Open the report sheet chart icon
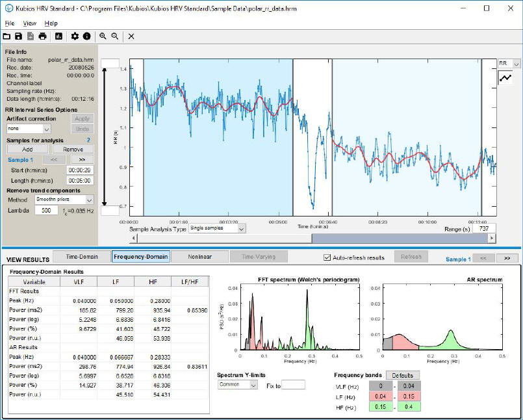 [x=58, y=36]
